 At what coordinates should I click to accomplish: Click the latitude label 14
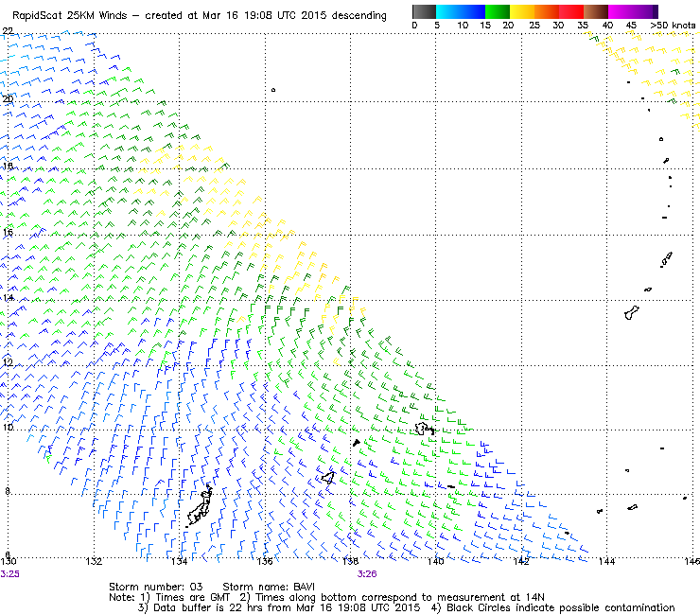pyautogui.click(x=8, y=297)
